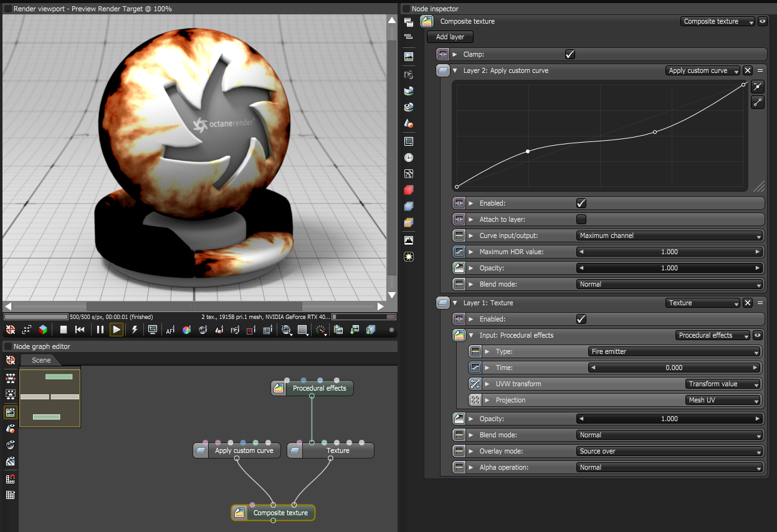The image size is (777, 532).
Task: Select the material picker sphere icon
Action: click(x=203, y=330)
